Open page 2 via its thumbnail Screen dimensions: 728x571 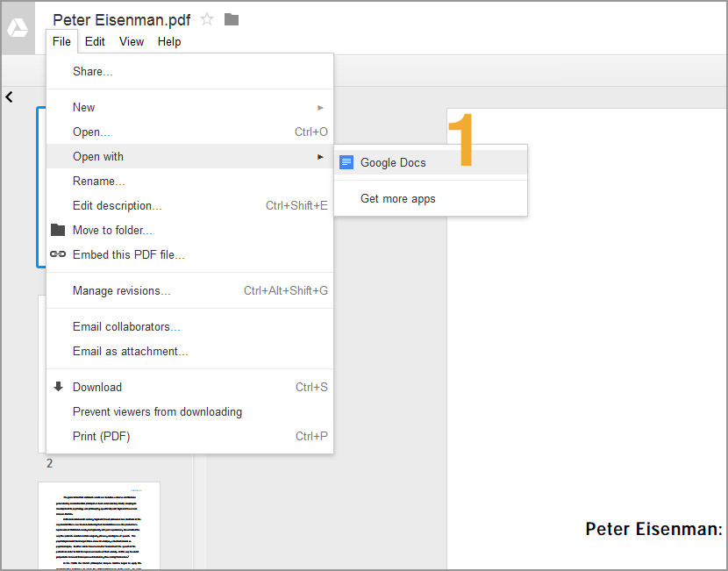pos(98,526)
